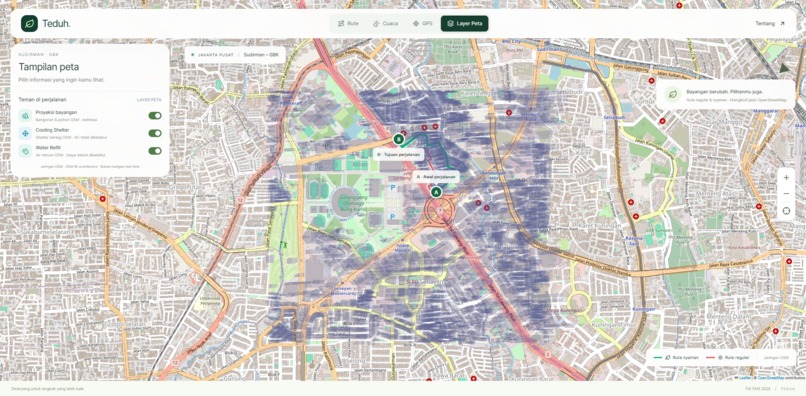Click the Water Refill droplet icon
This screenshot has height=396, width=806.
coord(25,151)
